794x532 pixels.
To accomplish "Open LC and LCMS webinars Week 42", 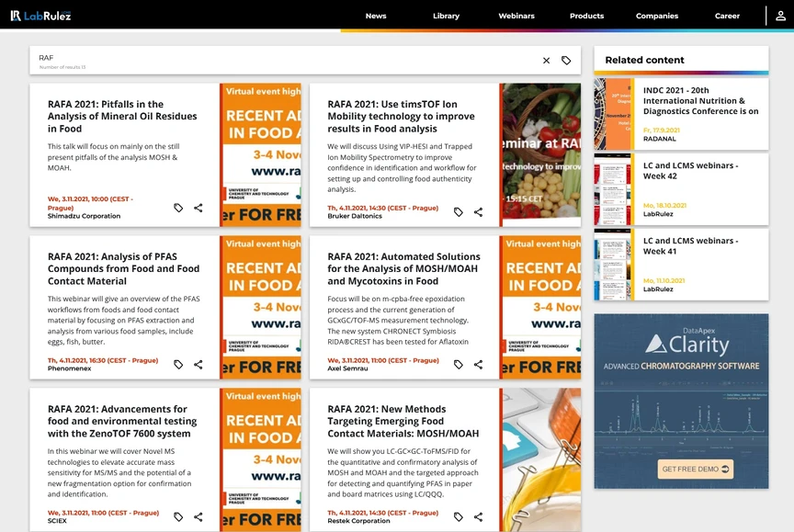I will tap(691, 171).
